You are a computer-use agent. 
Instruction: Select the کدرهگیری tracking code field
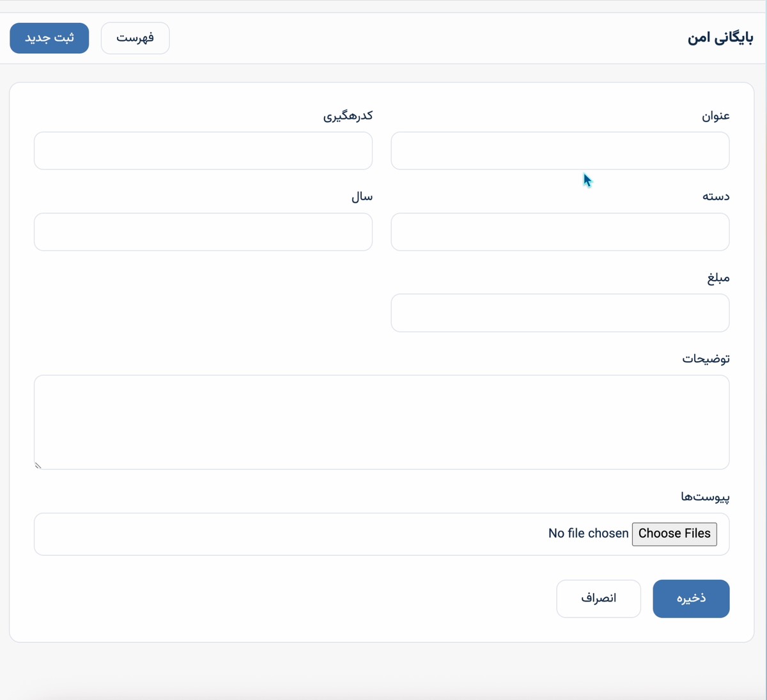coord(203,151)
